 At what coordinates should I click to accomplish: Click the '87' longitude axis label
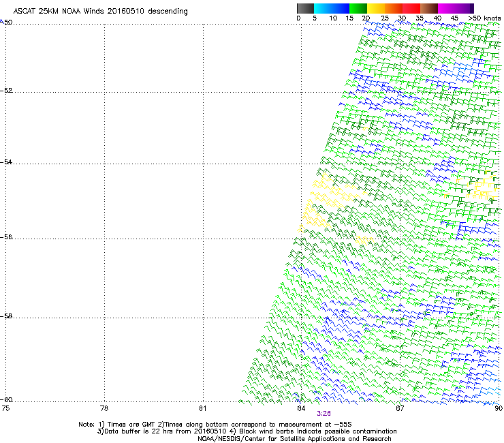click(400, 408)
